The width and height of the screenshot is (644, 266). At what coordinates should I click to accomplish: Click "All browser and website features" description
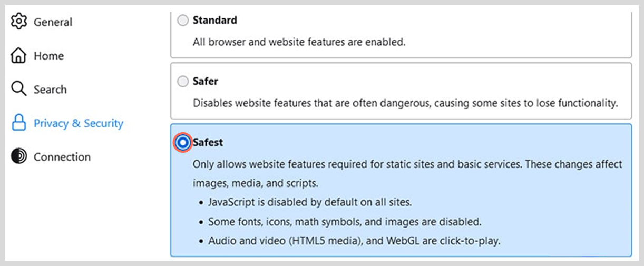pyautogui.click(x=299, y=42)
